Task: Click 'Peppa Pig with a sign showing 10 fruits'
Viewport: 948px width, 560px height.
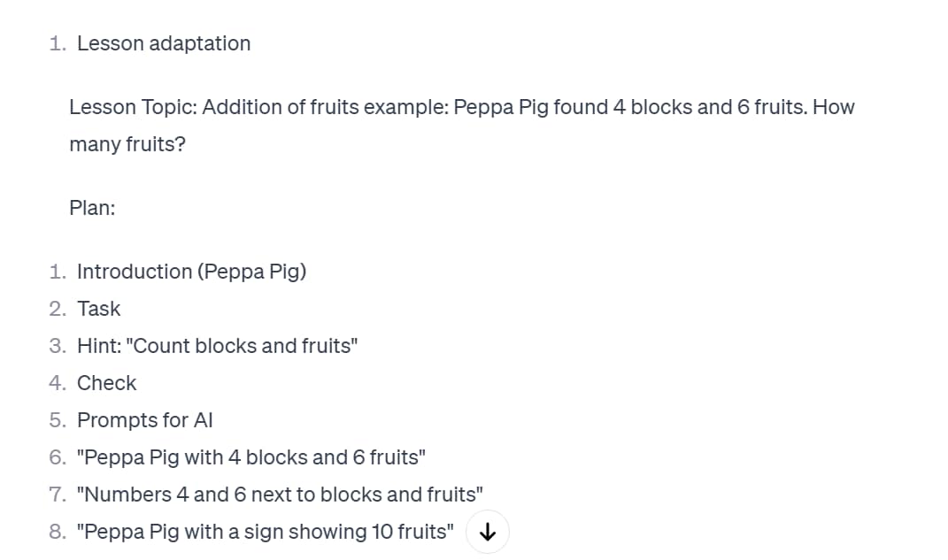Action: [266, 532]
